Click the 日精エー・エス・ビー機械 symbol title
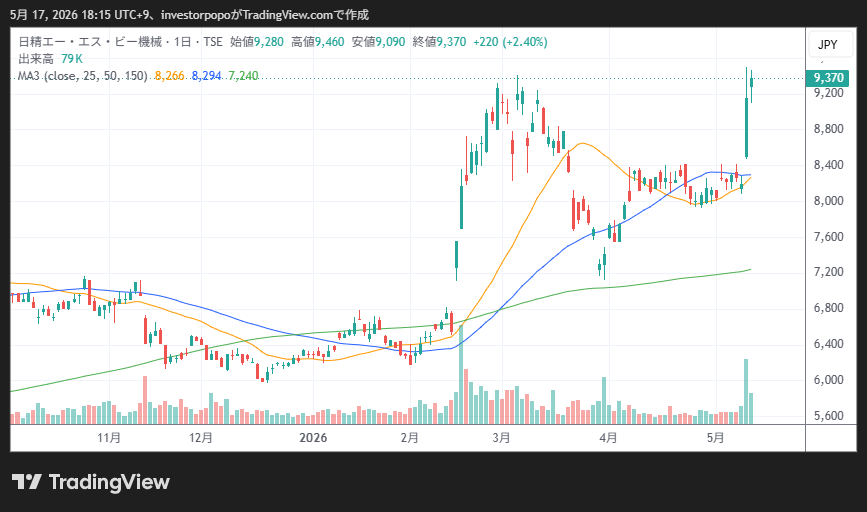This screenshot has width=867, height=512. coord(90,42)
